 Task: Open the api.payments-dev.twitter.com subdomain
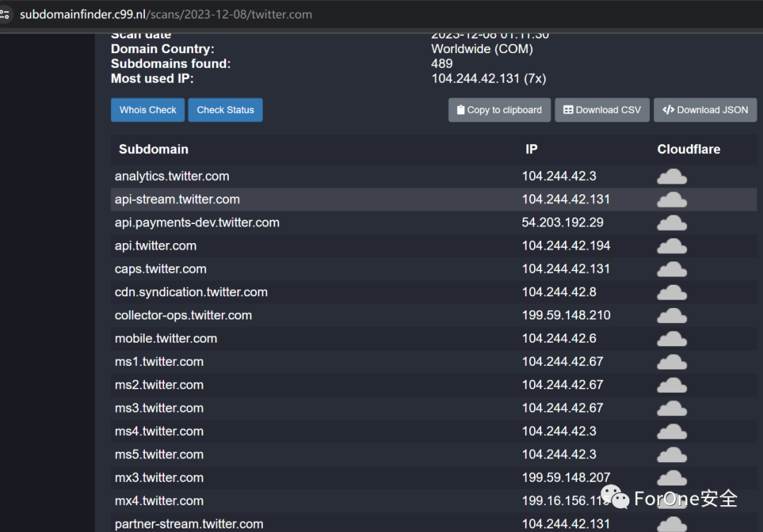pos(197,223)
